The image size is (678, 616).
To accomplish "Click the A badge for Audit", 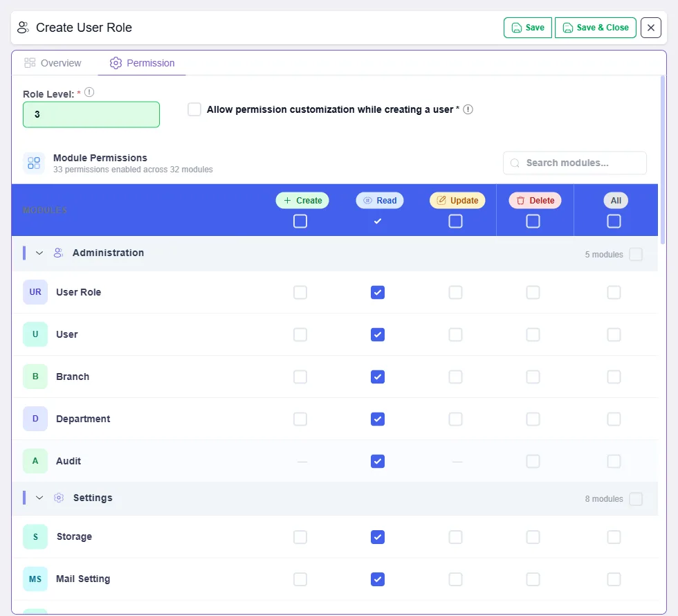I will 35,461.
